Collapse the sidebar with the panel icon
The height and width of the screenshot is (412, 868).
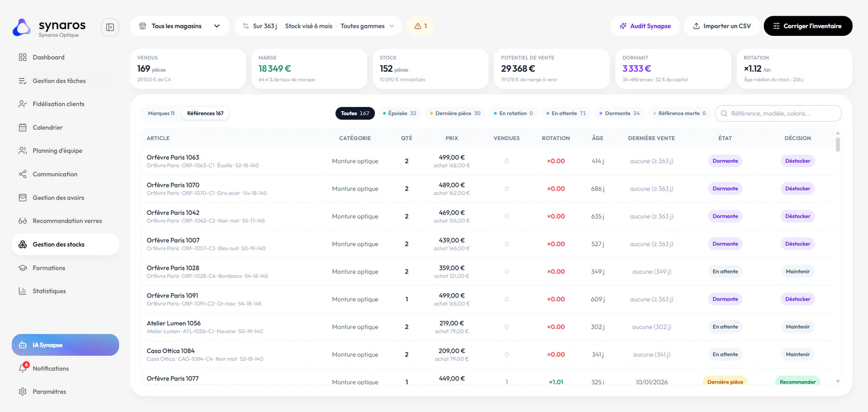pos(110,27)
